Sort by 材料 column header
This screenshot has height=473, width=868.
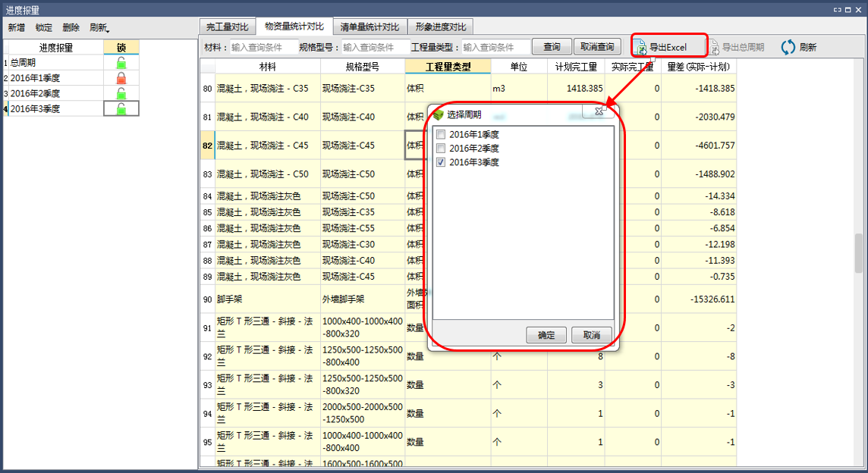pyautogui.click(x=267, y=67)
